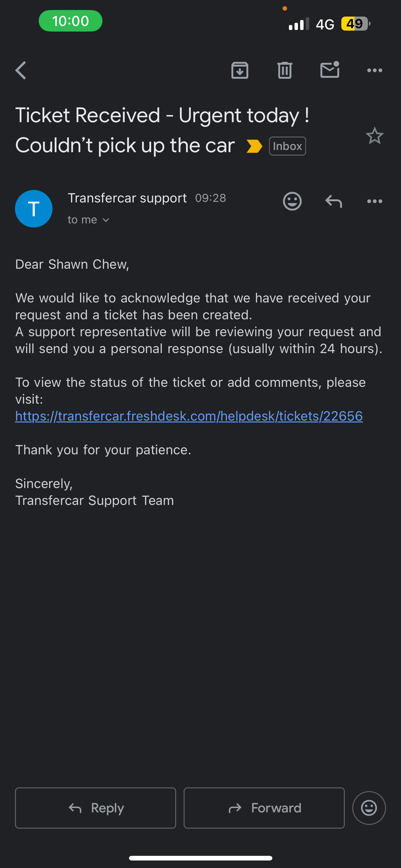The width and height of the screenshot is (401, 868).
Task: Expand the 'to me' recipient details
Action: (89, 220)
